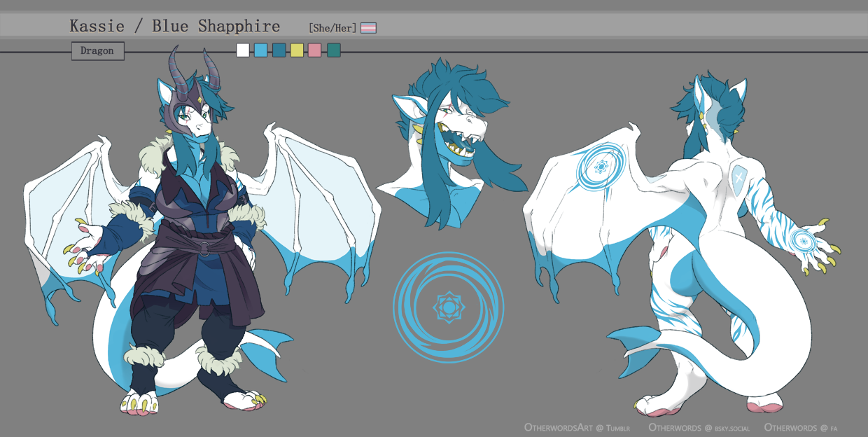The image size is (868, 437).
Task: Click the [She/Her] pronoun label
Action: coord(332,28)
